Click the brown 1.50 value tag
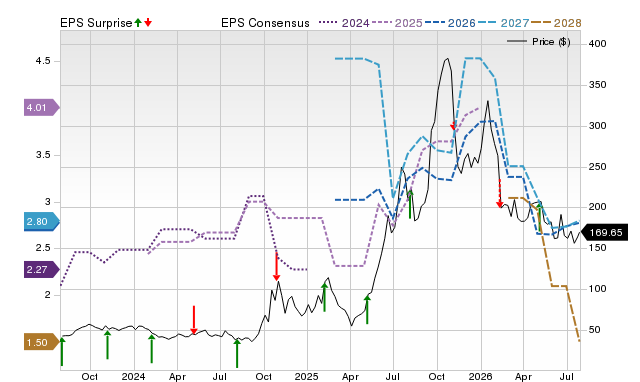The image size is (640, 382). tap(42, 342)
